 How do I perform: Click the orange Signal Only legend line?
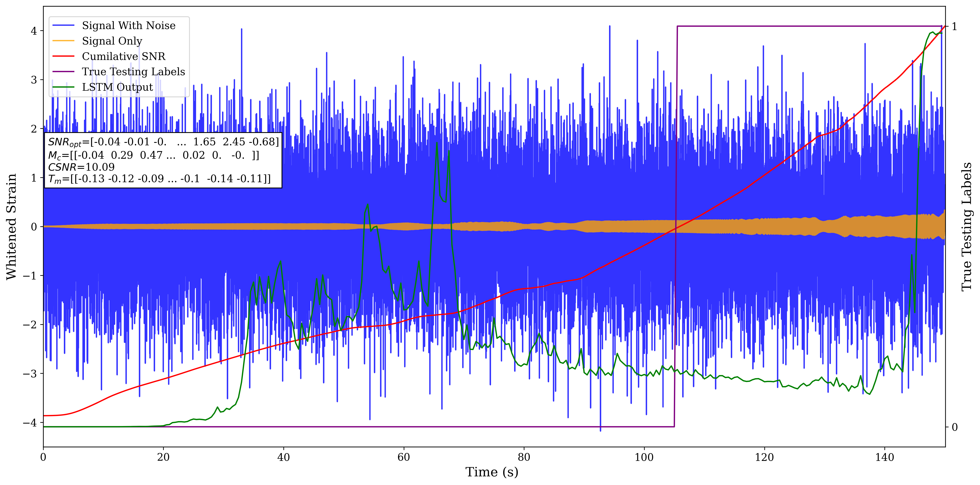click(63, 41)
